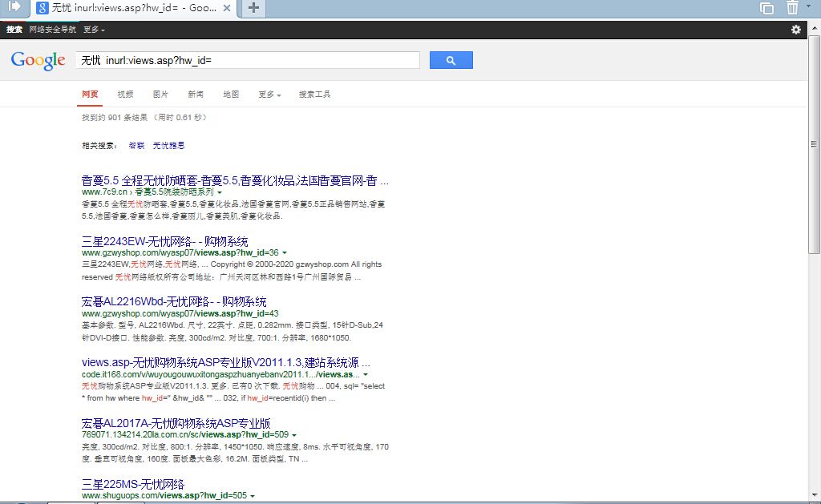Open result views.asp-无忧购物系统ASP专业版V2011.1.3
Image resolution: width=821 pixels, height=504 pixels.
point(225,362)
